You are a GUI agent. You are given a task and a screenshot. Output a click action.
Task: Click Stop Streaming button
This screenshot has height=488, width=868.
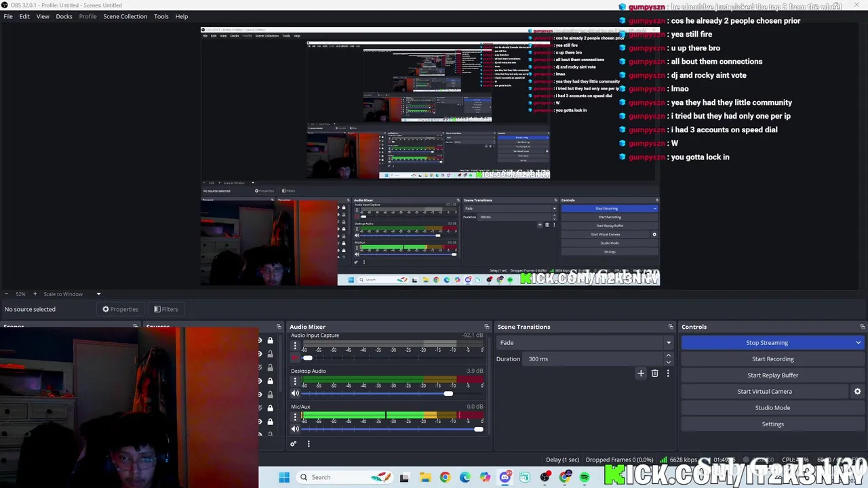(766, 343)
